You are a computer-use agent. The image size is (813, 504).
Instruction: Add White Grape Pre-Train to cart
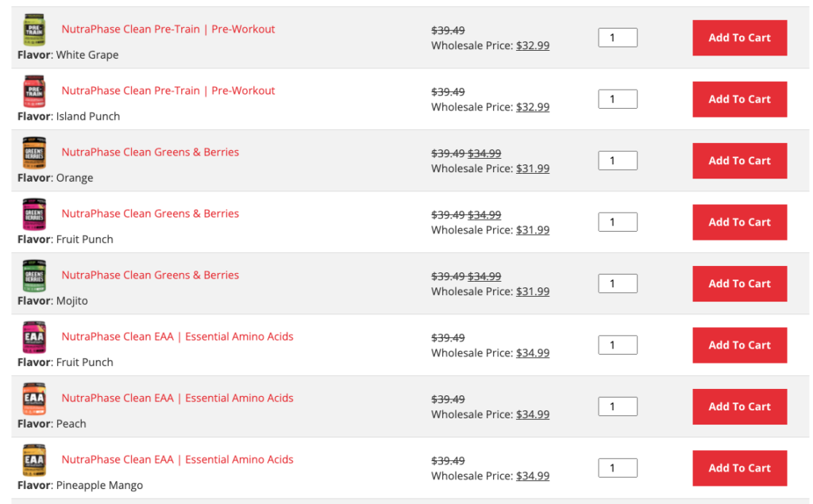click(x=739, y=38)
